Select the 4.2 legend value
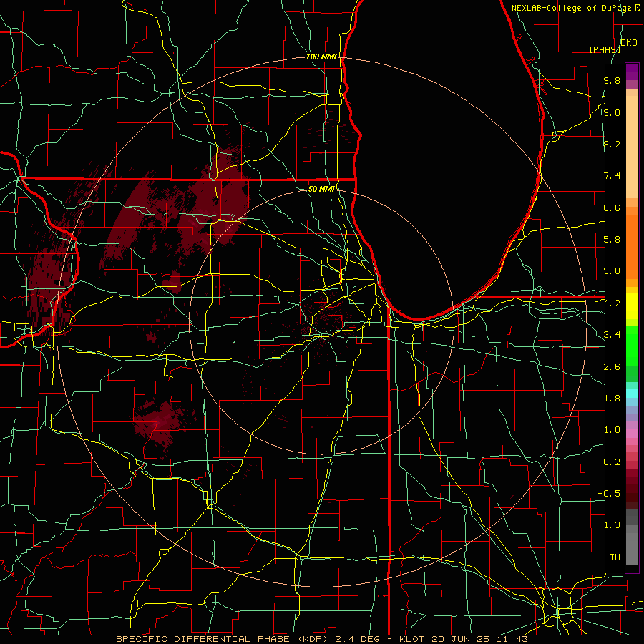This screenshot has height=644, width=644. tap(612, 303)
